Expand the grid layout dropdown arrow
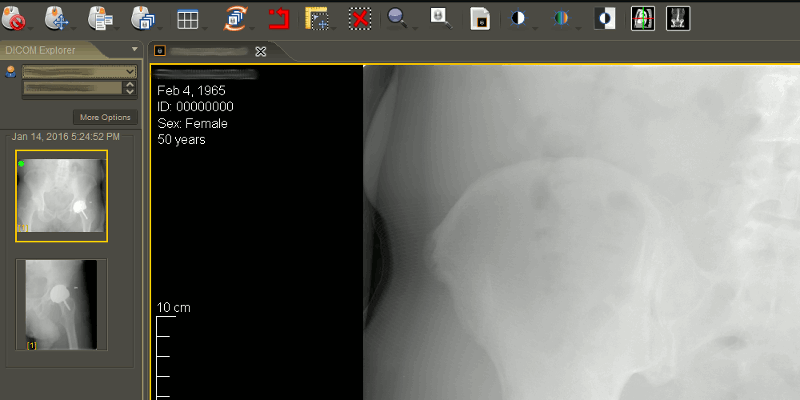Screen dimensions: 800x400 point(204,28)
